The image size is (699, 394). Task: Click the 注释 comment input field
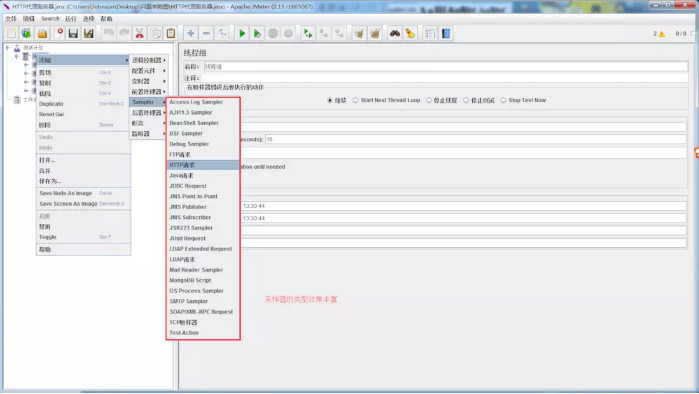pos(445,78)
